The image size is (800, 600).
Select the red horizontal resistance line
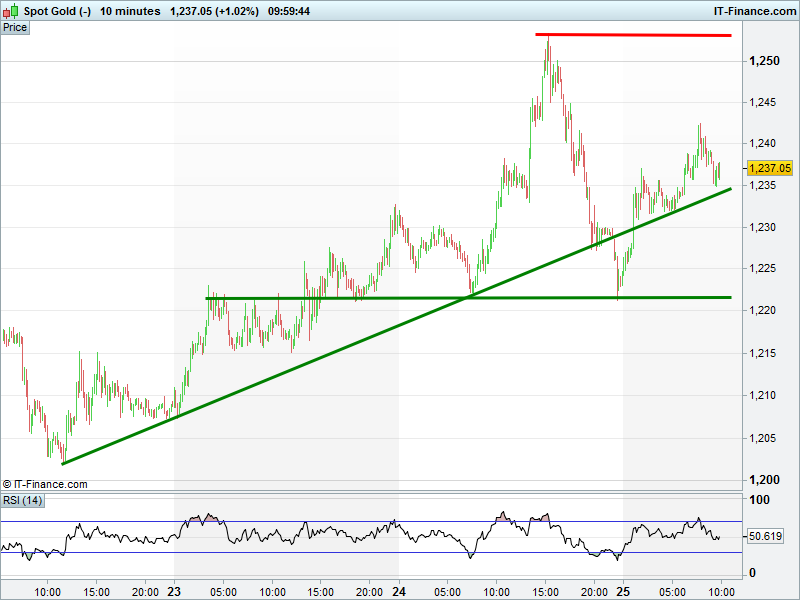coord(640,35)
